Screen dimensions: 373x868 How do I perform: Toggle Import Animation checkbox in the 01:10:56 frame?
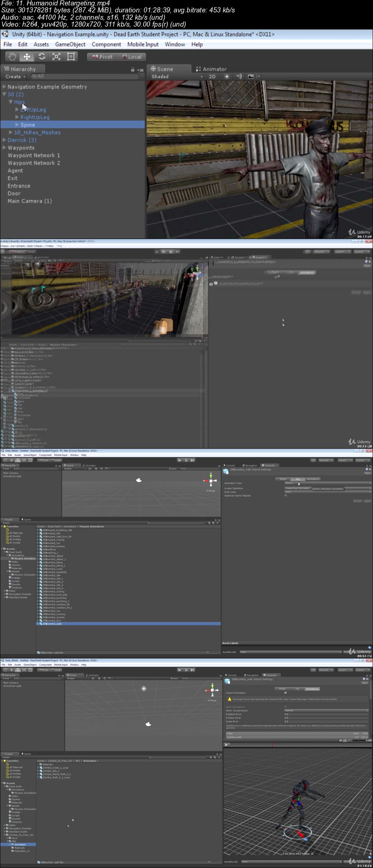[x=285, y=693]
